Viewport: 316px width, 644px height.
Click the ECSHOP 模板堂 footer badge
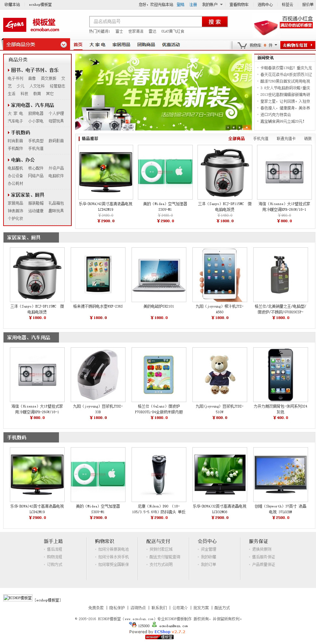pyautogui.click(x=159, y=637)
